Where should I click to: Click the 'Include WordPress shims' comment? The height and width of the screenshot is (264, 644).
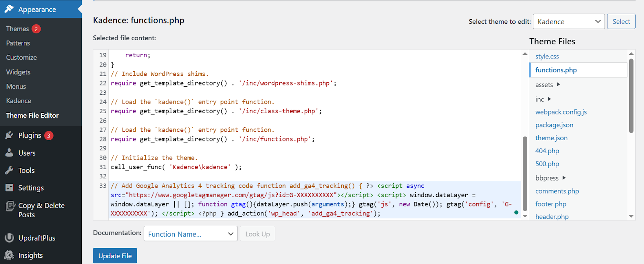tap(160, 74)
